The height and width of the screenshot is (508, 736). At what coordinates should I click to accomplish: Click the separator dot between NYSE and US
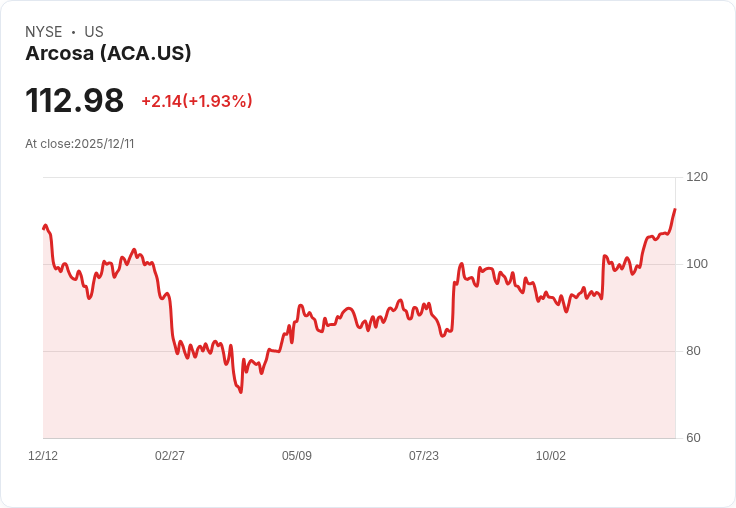pos(73,32)
